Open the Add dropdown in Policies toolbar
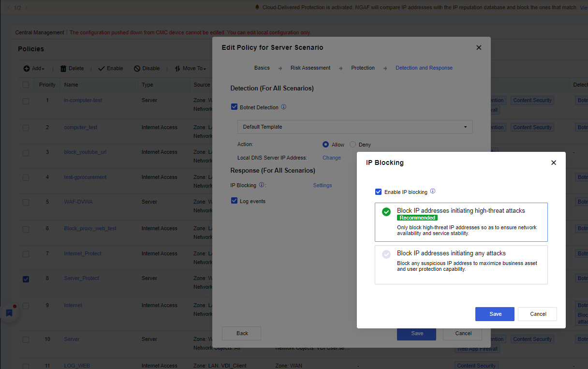This screenshot has width=588, height=369. point(34,68)
